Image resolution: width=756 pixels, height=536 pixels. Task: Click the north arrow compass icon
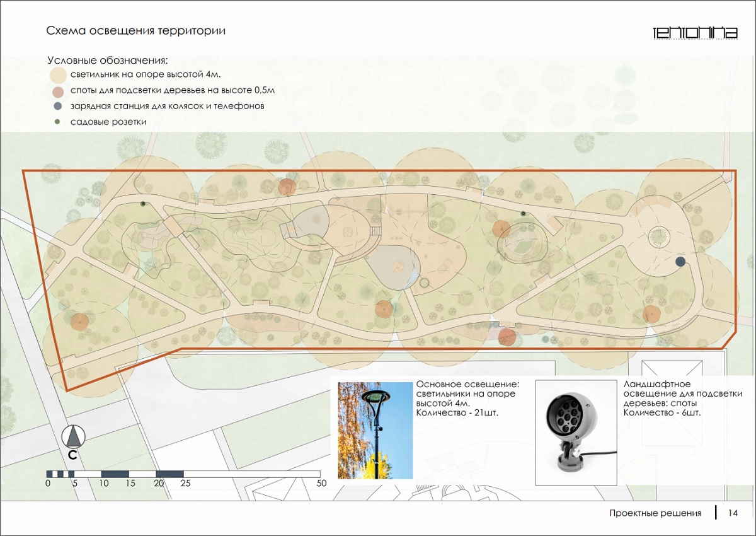tap(74, 436)
